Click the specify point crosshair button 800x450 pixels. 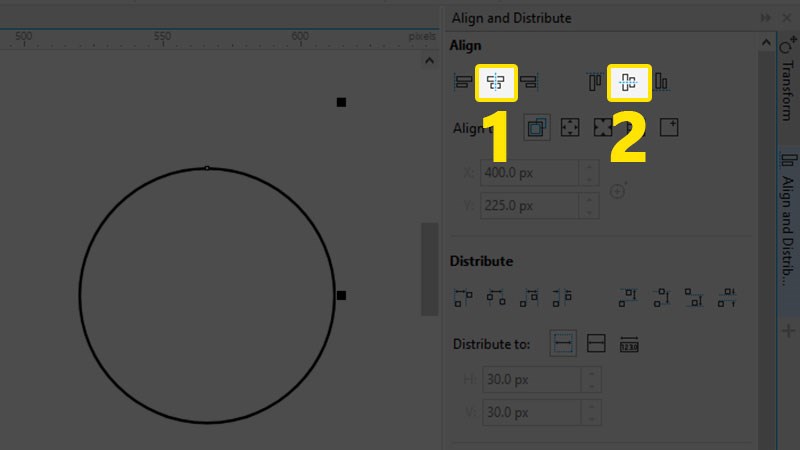[618, 191]
